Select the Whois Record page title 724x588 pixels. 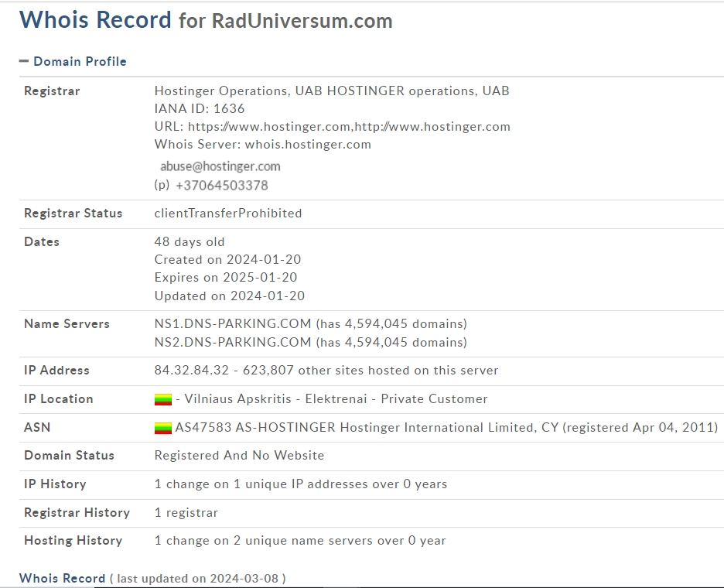click(x=95, y=20)
